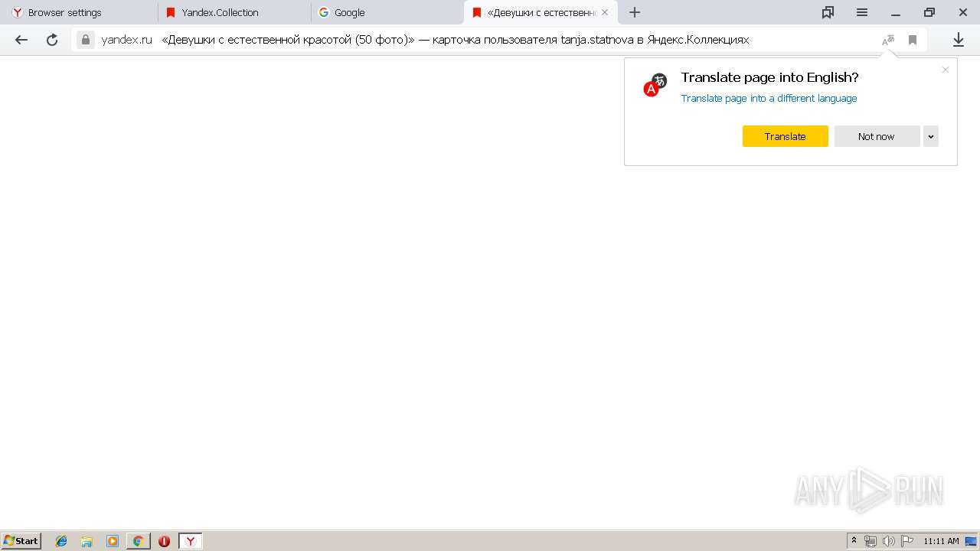Switch to the Browser settings tab

point(80,12)
